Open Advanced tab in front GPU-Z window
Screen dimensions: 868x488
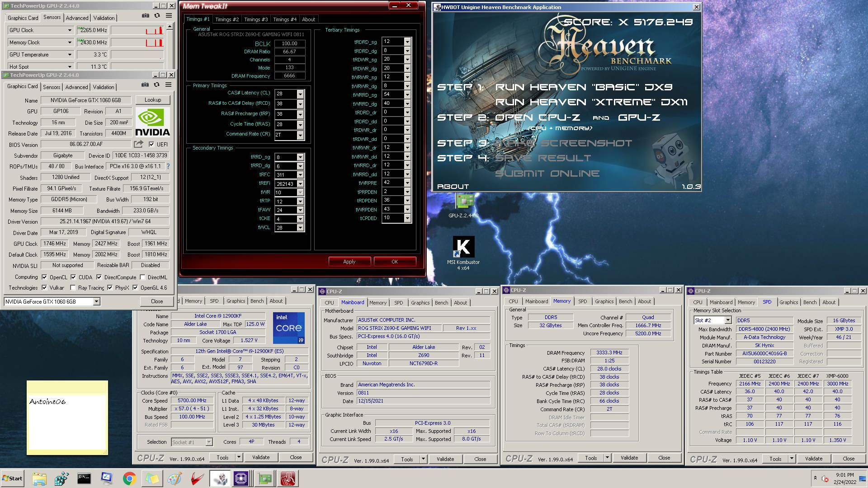click(x=77, y=87)
